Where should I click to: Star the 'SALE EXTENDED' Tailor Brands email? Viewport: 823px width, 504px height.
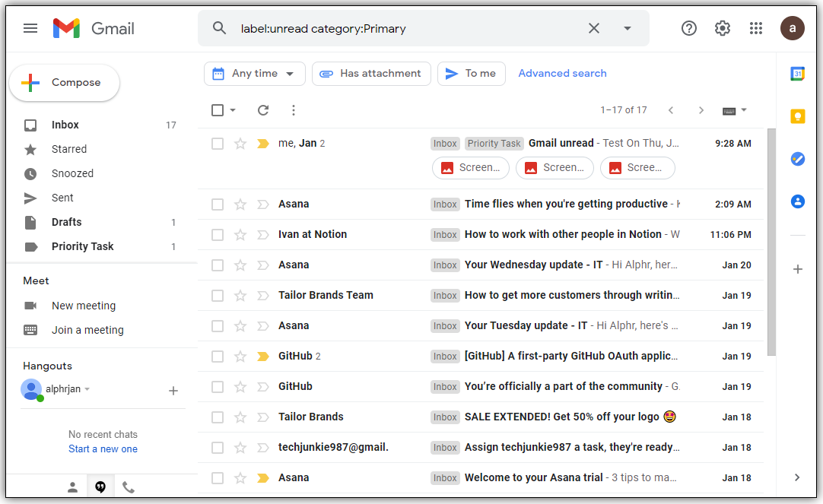tap(240, 417)
